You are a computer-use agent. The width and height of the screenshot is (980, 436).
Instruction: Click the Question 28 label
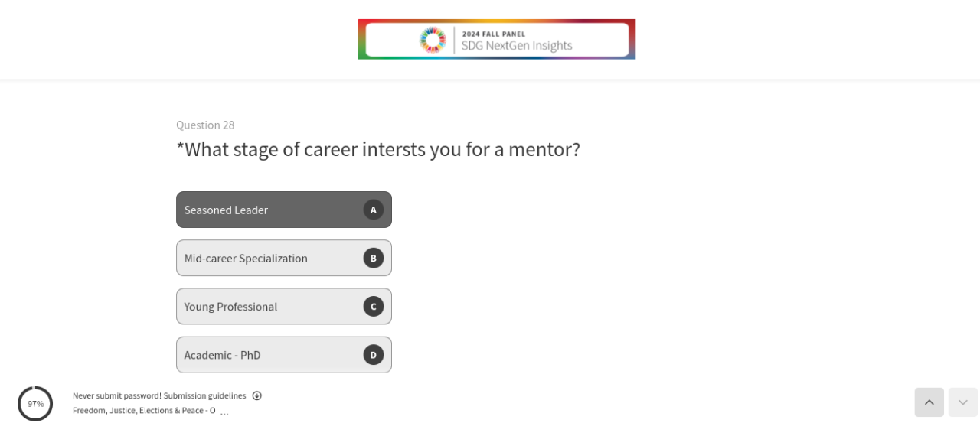point(205,125)
